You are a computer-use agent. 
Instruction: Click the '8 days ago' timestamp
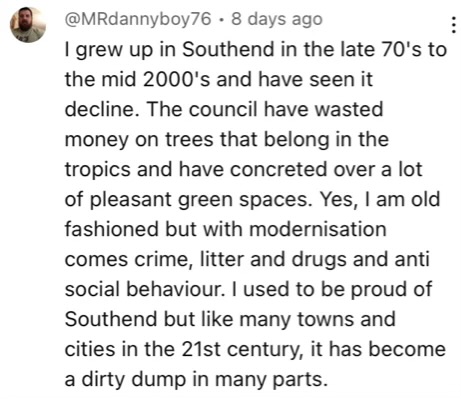click(x=277, y=19)
